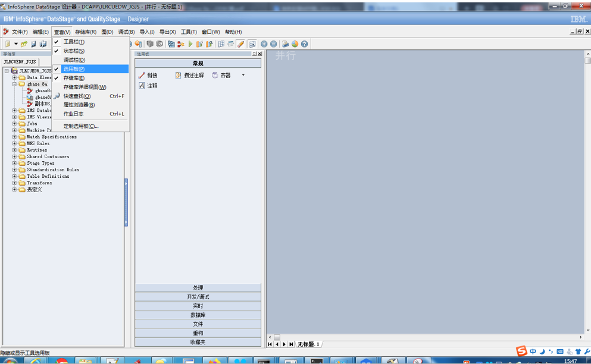Select the JLRCUEDW_JGJS repository tab
This screenshot has width=591, height=364.
pyautogui.click(x=20, y=62)
